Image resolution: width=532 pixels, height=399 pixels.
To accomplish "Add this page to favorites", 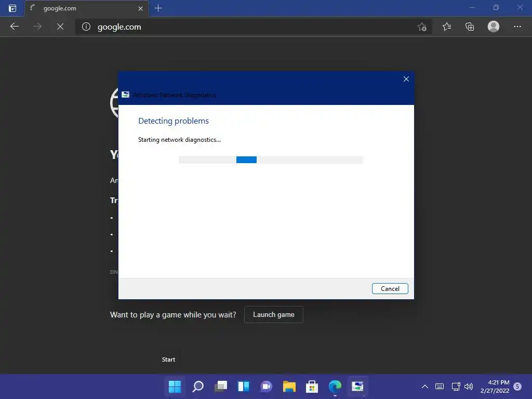I will tap(422, 27).
